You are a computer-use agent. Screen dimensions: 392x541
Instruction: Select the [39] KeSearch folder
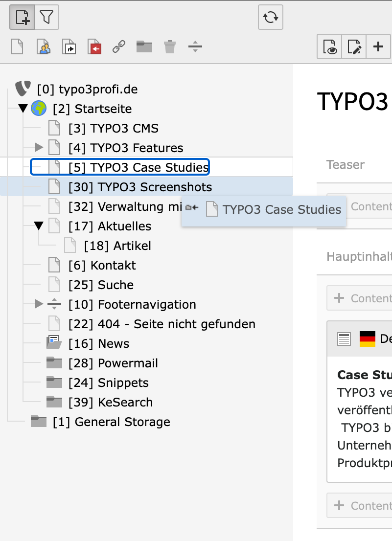point(111,403)
